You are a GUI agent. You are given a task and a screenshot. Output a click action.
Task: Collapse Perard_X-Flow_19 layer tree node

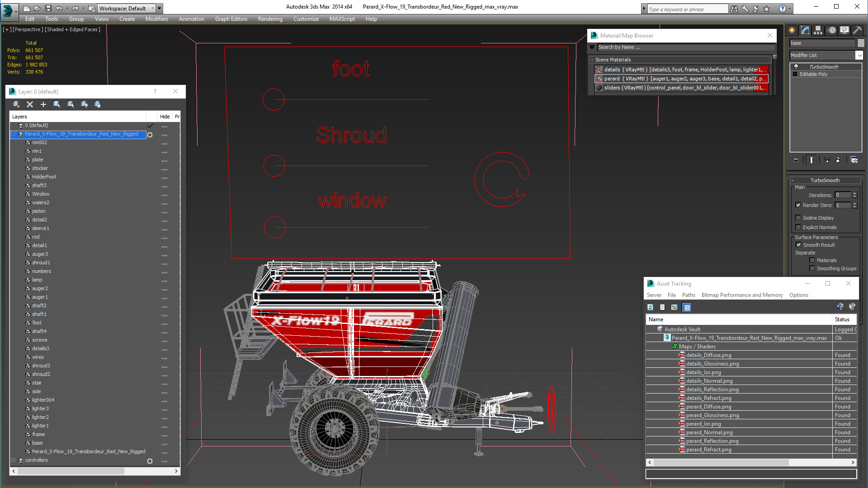(14, 134)
